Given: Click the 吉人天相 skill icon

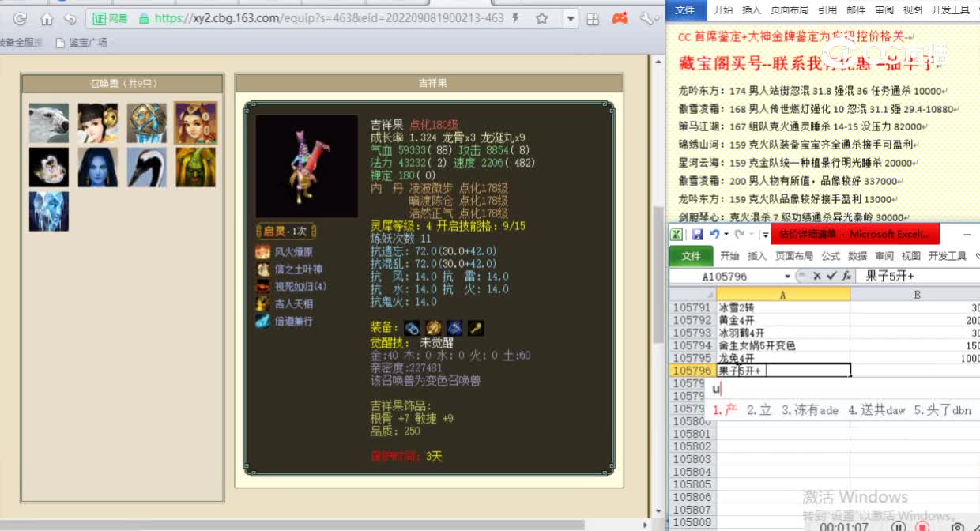Looking at the screenshot, I should [262, 304].
